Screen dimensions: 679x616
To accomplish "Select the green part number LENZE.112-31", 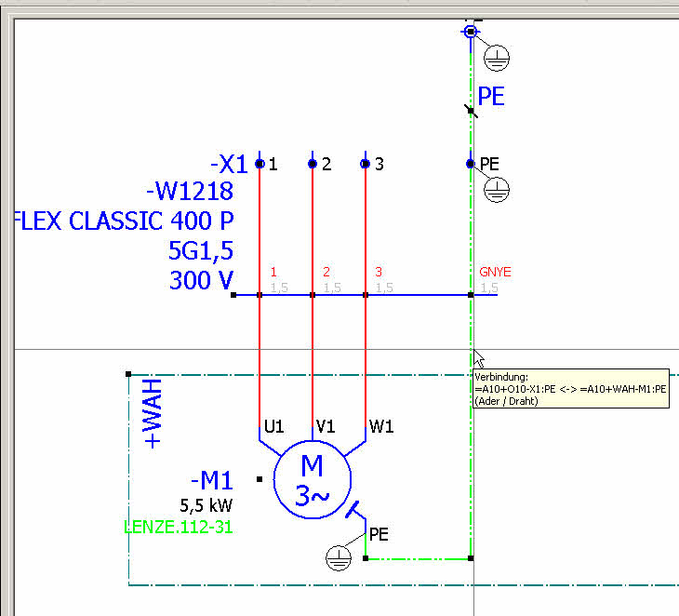I will point(179,528).
